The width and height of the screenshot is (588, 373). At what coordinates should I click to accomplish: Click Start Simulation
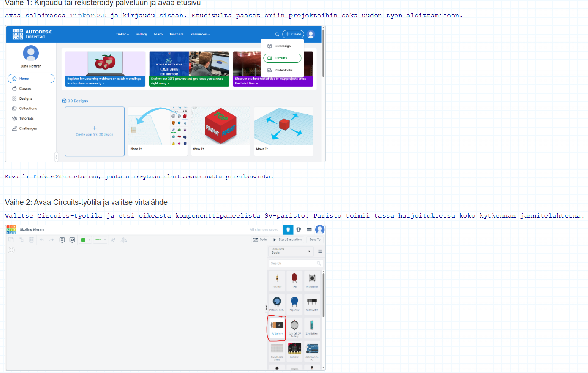click(x=288, y=240)
